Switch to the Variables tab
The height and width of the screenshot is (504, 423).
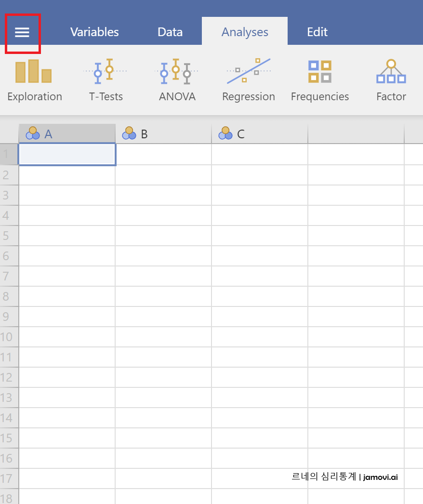click(x=94, y=32)
